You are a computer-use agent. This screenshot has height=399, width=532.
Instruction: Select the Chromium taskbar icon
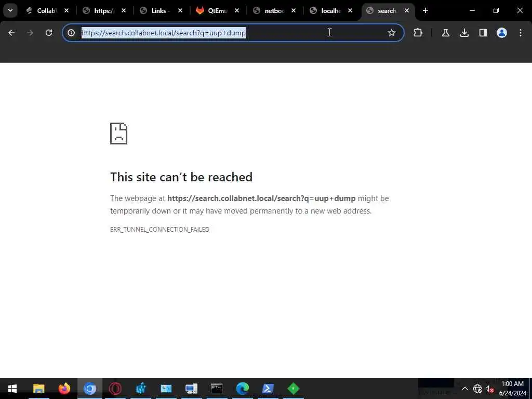(89, 389)
